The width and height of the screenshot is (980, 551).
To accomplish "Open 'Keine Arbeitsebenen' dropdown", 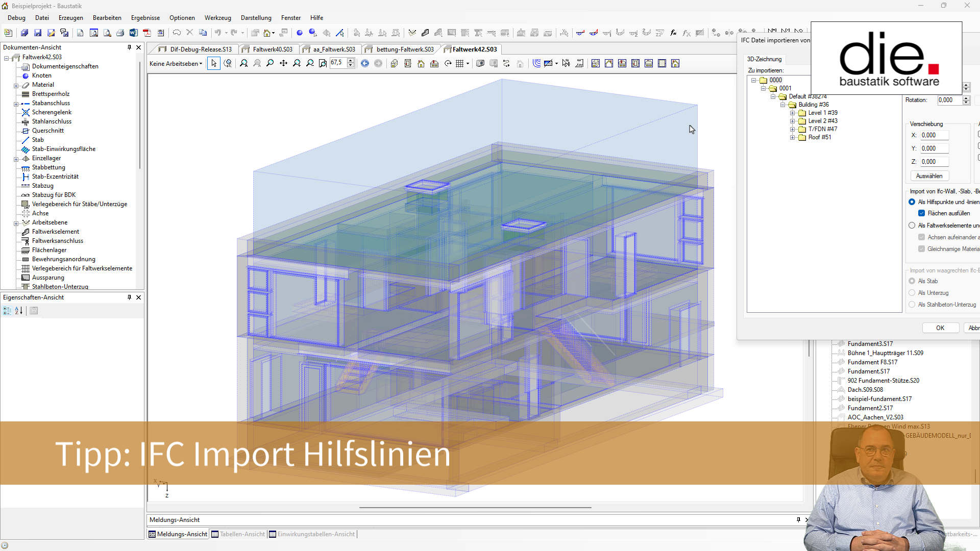I will coord(176,64).
